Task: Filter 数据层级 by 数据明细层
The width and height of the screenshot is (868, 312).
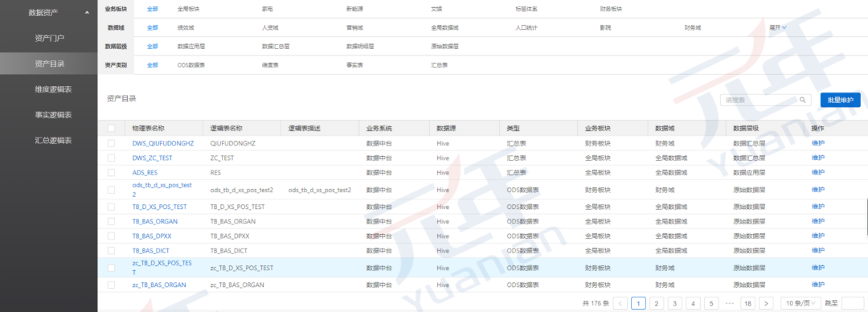Action: pos(360,47)
